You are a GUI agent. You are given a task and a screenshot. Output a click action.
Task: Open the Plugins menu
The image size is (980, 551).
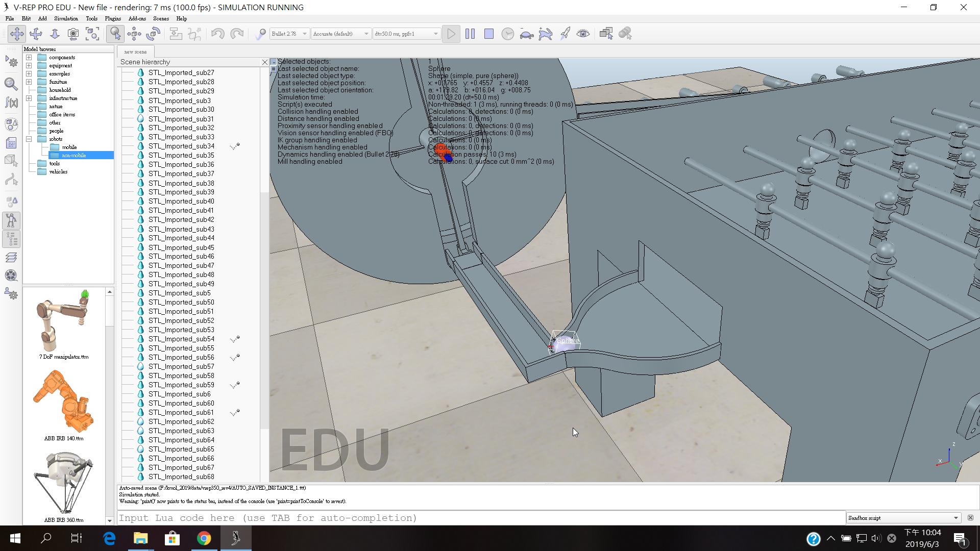(113, 18)
